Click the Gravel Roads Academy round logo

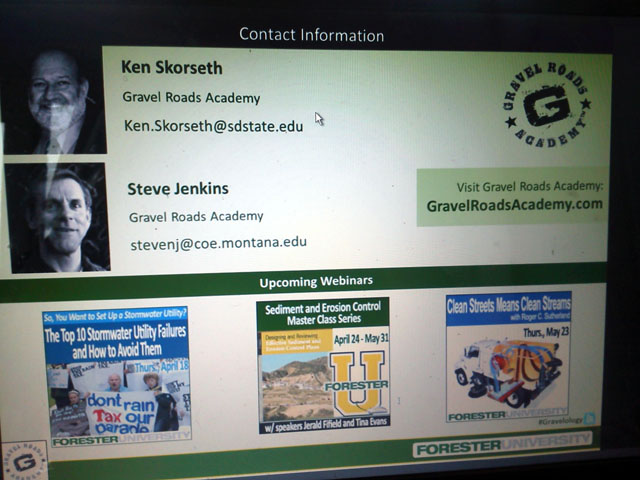[547, 105]
